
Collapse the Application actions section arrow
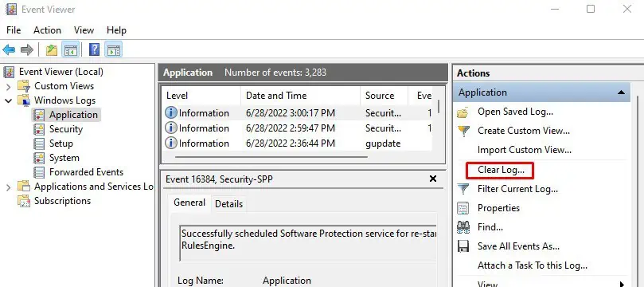621,92
